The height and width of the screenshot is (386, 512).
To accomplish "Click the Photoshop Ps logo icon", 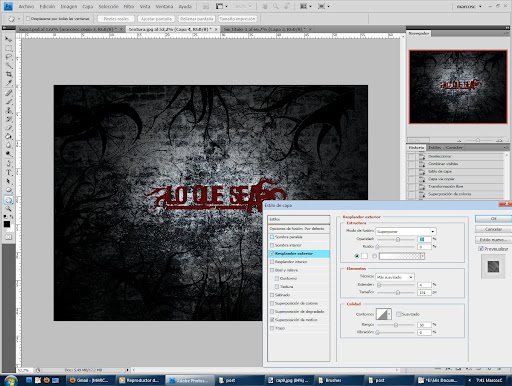I will [x=8, y=6].
